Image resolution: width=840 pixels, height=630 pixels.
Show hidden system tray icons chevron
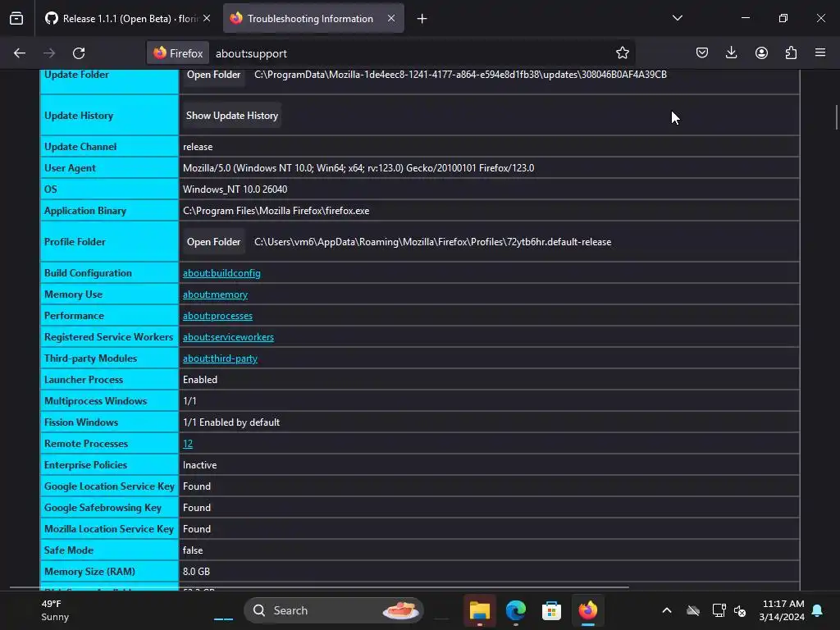click(x=666, y=610)
